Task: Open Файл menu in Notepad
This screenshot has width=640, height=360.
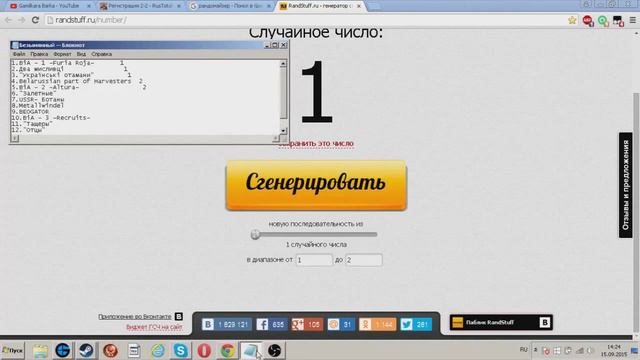Action: [x=19, y=54]
